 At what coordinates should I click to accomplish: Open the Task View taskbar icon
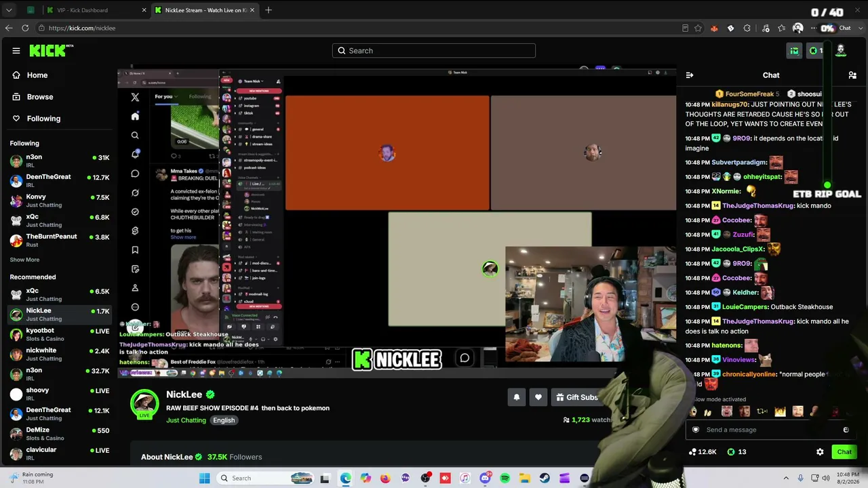point(325,479)
